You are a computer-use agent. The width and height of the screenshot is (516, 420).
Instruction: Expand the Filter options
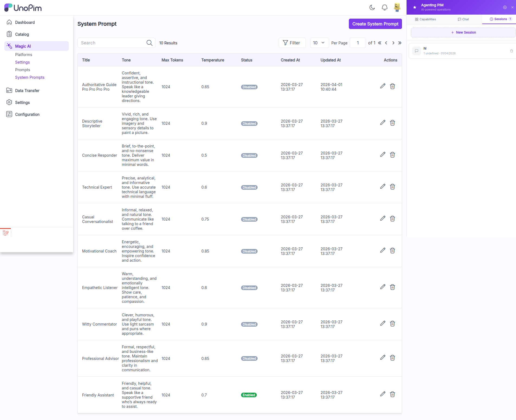(x=292, y=43)
